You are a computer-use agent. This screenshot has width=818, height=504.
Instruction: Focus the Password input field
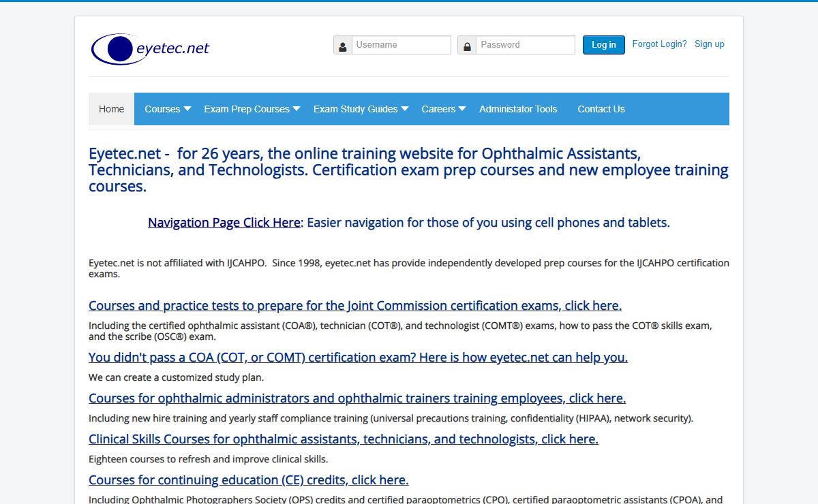[525, 45]
